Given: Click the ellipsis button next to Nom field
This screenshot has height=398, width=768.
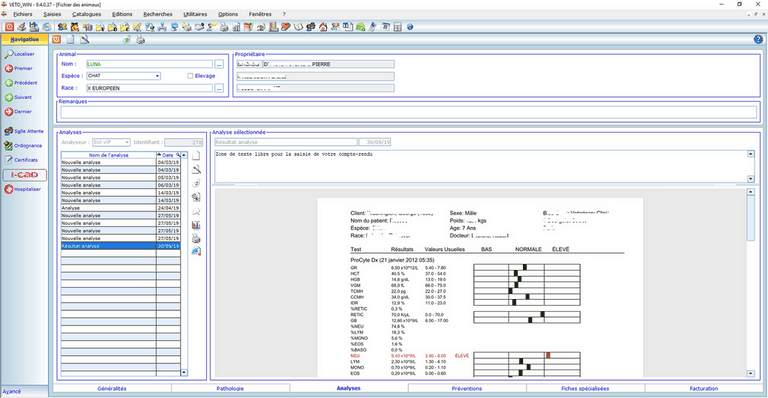Looking at the screenshot, I should point(219,64).
